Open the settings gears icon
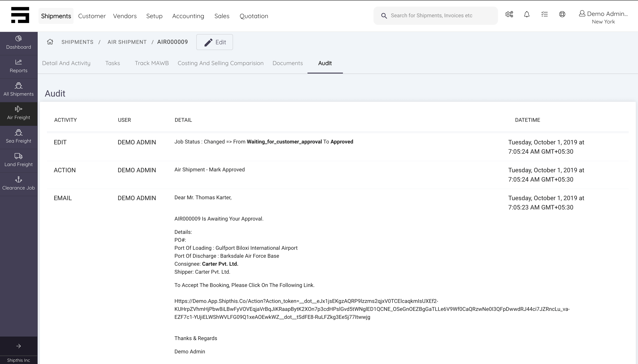Viewport: 638px width, 364px height. (509, 14)
